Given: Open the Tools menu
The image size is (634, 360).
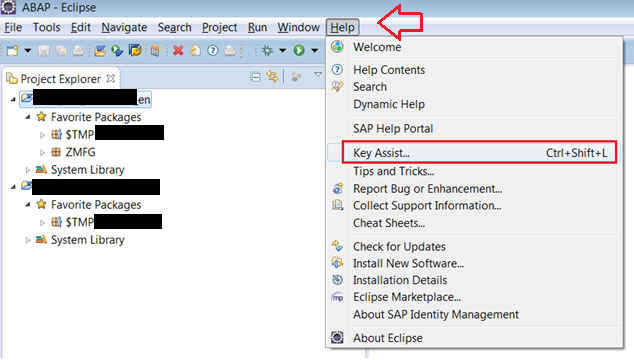Looking at the screenshot, I should pyautogui.click(x=46, y=27).
